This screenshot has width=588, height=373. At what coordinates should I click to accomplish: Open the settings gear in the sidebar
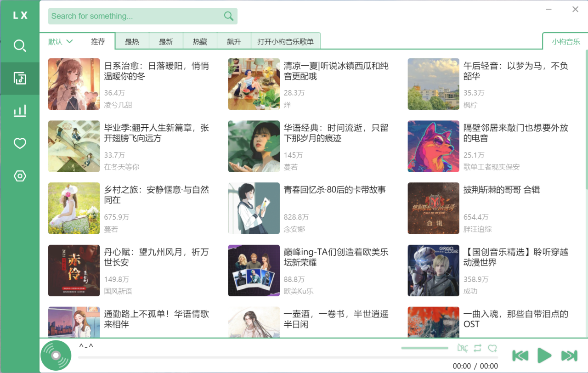[20, 176]
